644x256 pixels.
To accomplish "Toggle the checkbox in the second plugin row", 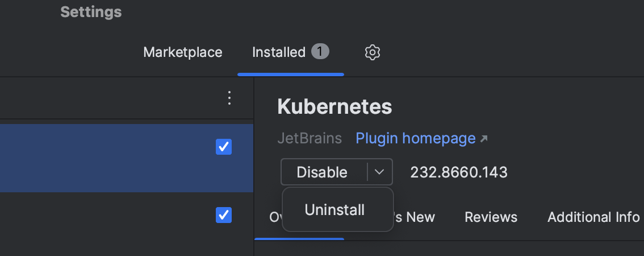I will coord(224,214).
